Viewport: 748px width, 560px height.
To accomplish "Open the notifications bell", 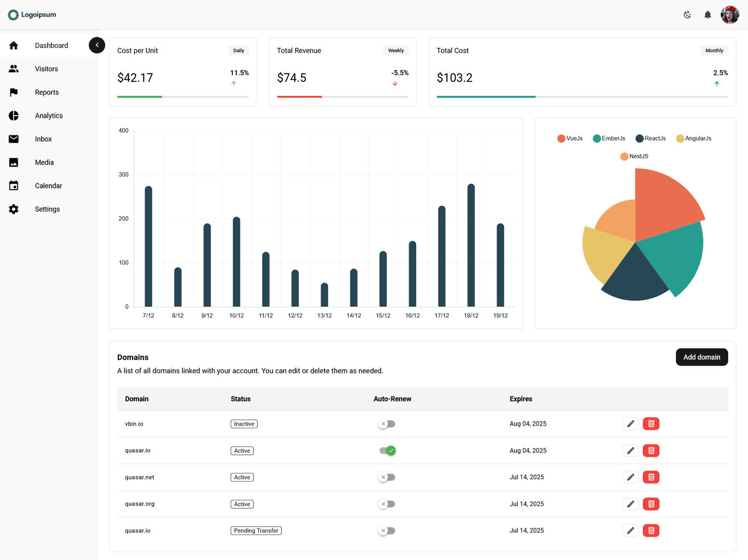I will (x=708, y=15).
